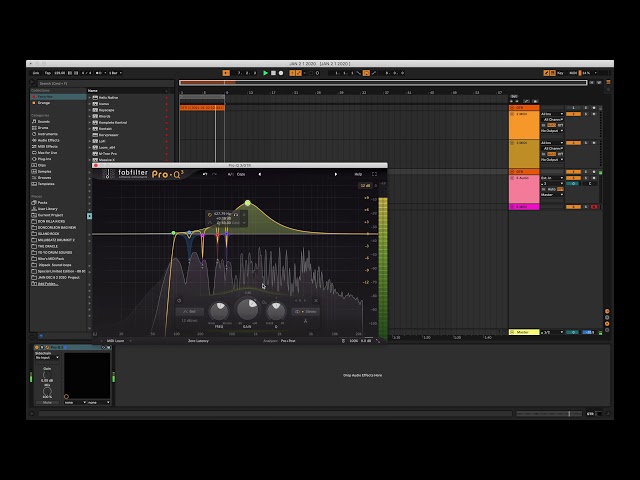This screenshot has height=480, width=640.
Task: Expand the Komplete Kontrol browser item
Action: coord(89,122)
